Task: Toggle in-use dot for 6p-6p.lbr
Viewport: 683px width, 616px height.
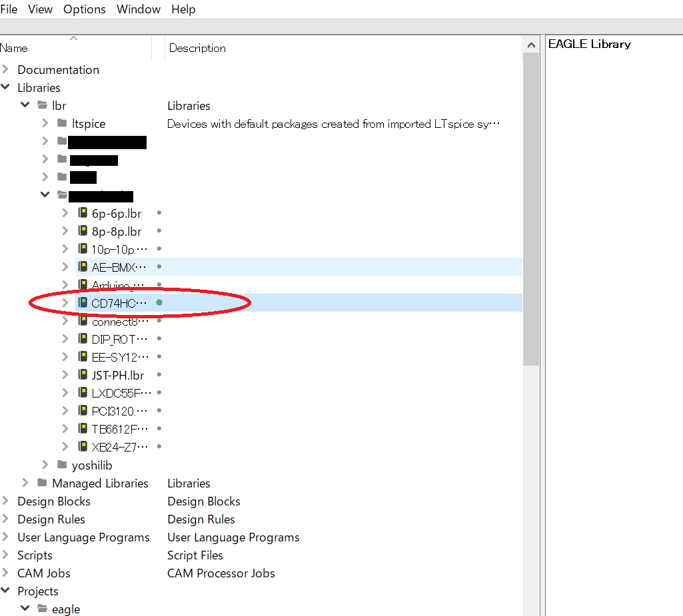Action: point(159,213)
